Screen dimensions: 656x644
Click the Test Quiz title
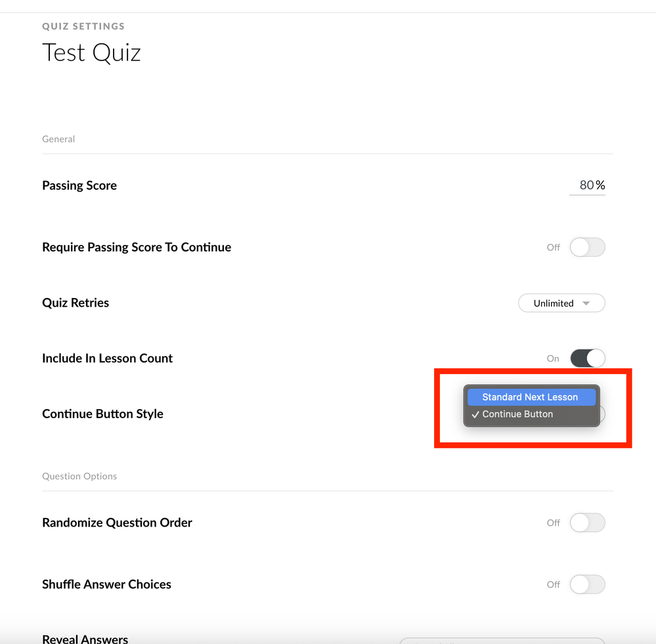(x=91, y=53)
